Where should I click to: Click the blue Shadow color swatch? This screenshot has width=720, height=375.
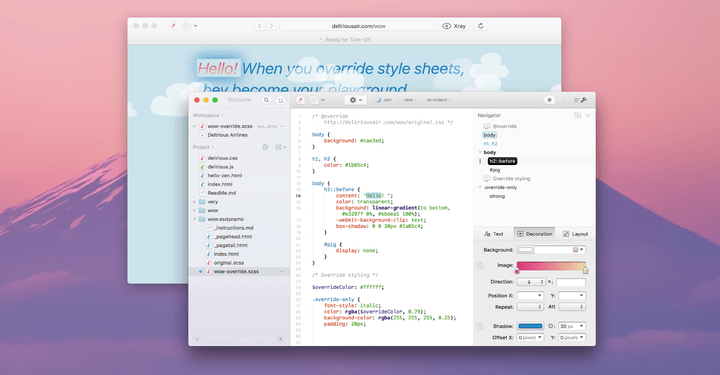coord(530,326)
